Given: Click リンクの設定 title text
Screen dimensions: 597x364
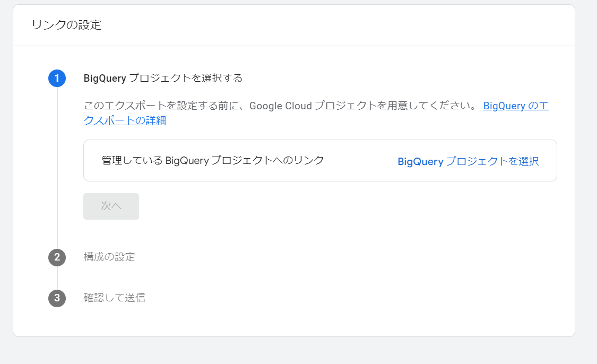Looking at the screenshot, I should [x=66, y=25].
